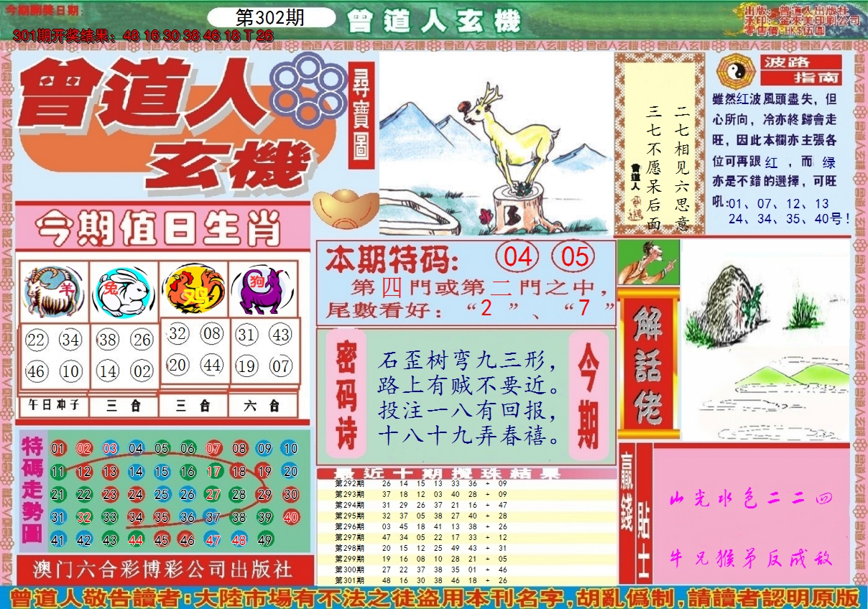Click ball 25 in the trend chart
This screenshot has width=868, height=609.
(x=162, y=494)
